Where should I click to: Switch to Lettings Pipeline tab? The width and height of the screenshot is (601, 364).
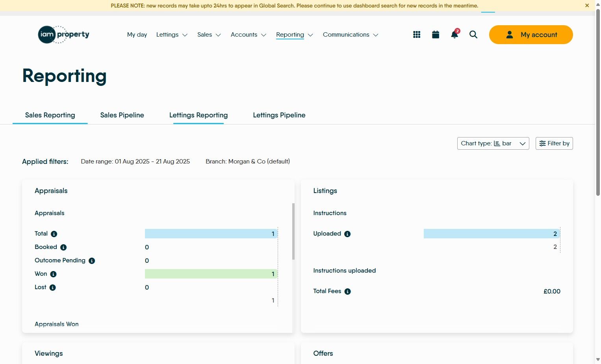(279, 115)
